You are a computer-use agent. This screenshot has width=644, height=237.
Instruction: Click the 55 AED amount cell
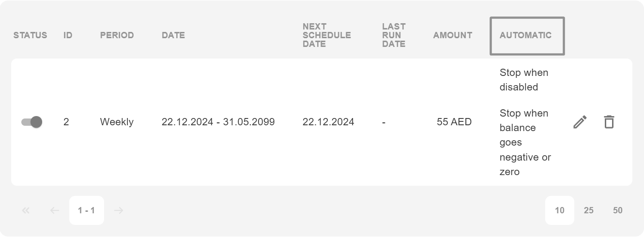(454, 122)
